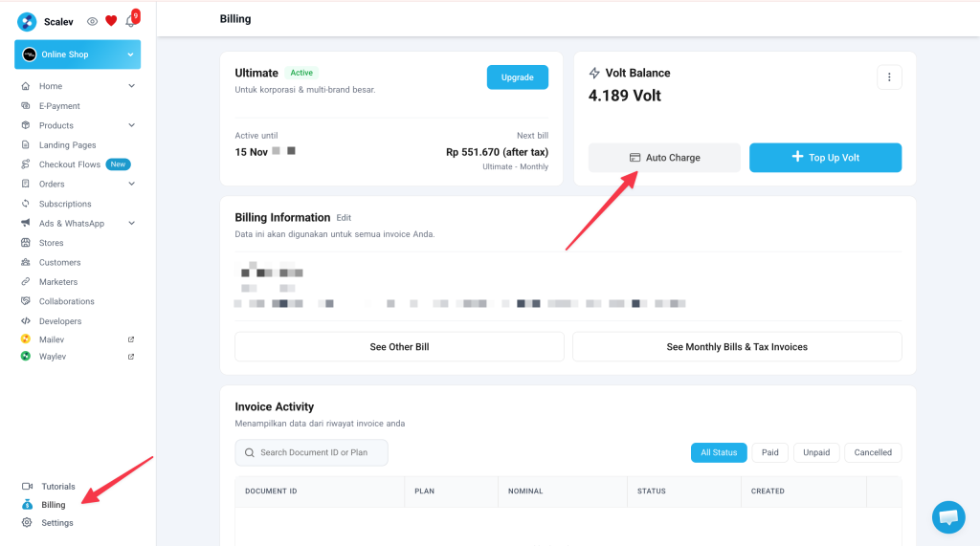The image size is (980, 546).
Task: Click the Volt lightning bolt icon
Action: click(x=594, y=73)
